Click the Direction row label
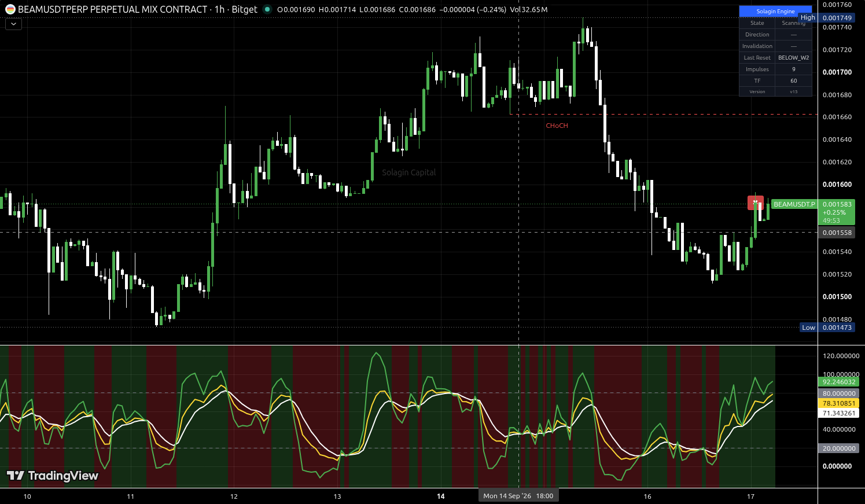Image resolution: width=865 pixels, height=504 pixels. (x=757, y=35)
